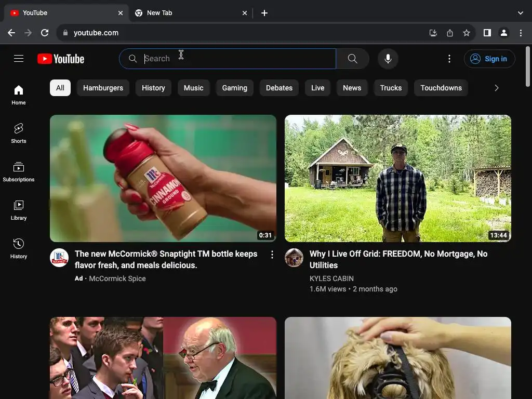Click the magnifier search submit button
This screenshot has height=399, width=532.
click(x=353, y=59)
